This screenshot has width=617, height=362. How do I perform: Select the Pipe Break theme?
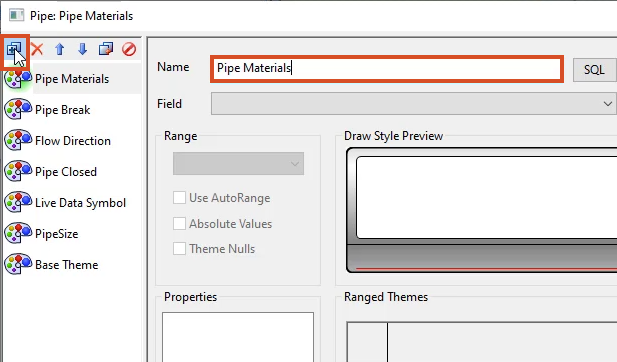point(62,110)
